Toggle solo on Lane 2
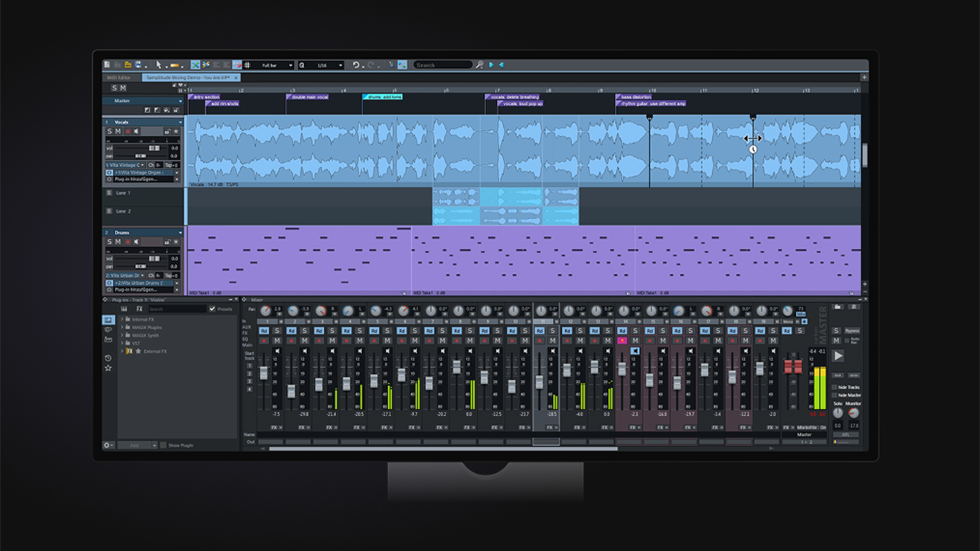Viewport: 980px width, 551px height. pos(109,211)
